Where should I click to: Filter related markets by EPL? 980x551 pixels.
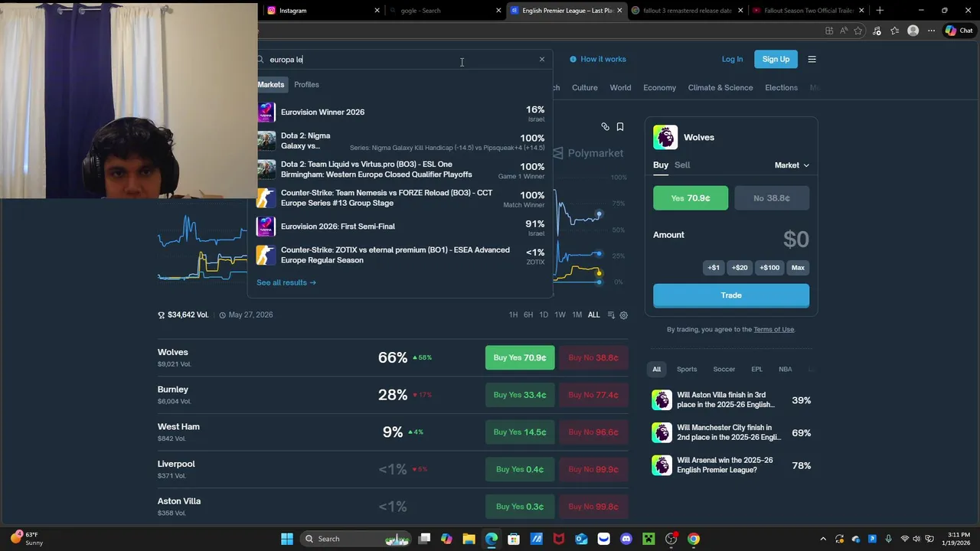(x=756, y=369)
